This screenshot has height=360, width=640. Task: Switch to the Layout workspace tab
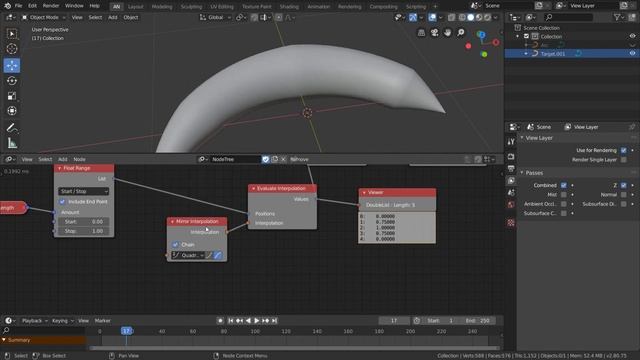(x=136, y=7)
